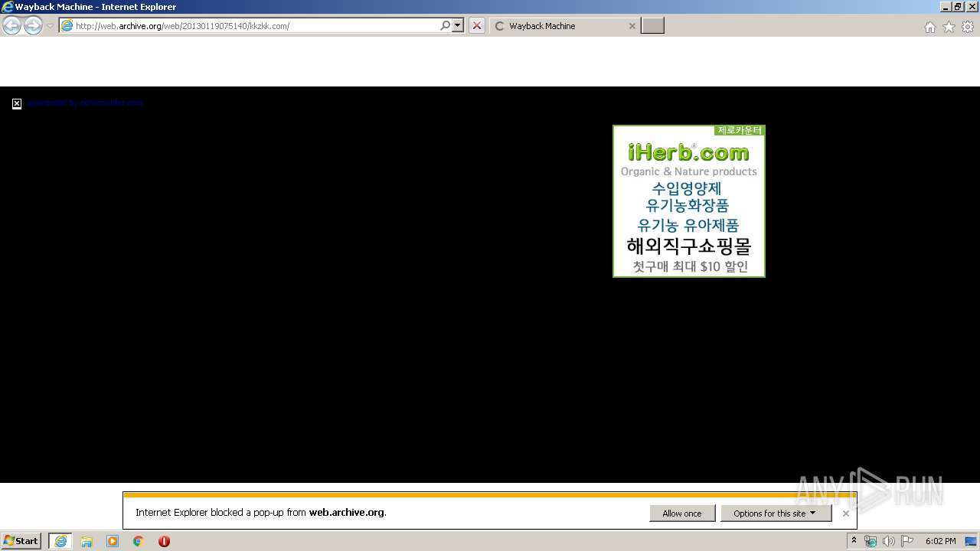Click the browser Back arrow button
The image size is (980, 551).
click(11, 26)
